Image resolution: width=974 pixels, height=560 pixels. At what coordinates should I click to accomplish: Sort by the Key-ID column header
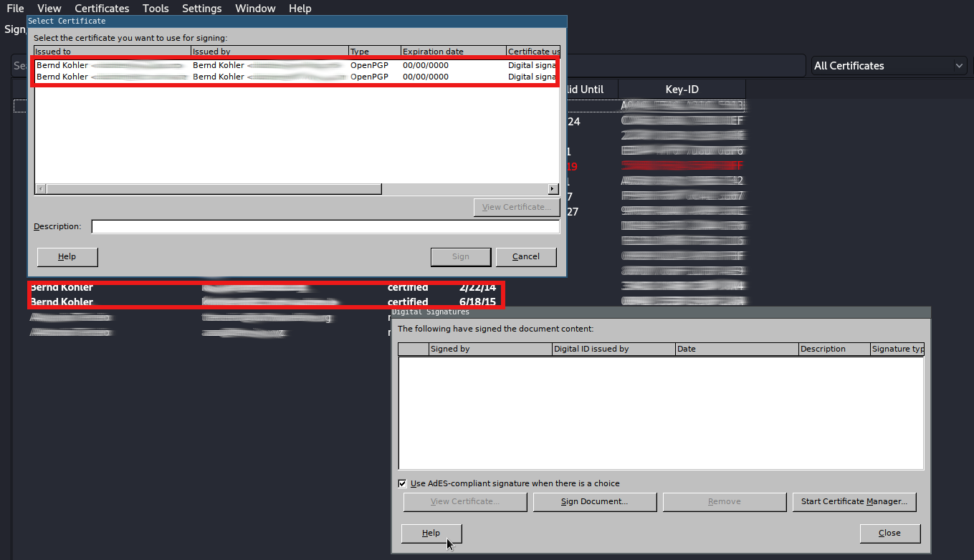coord(682,90)
